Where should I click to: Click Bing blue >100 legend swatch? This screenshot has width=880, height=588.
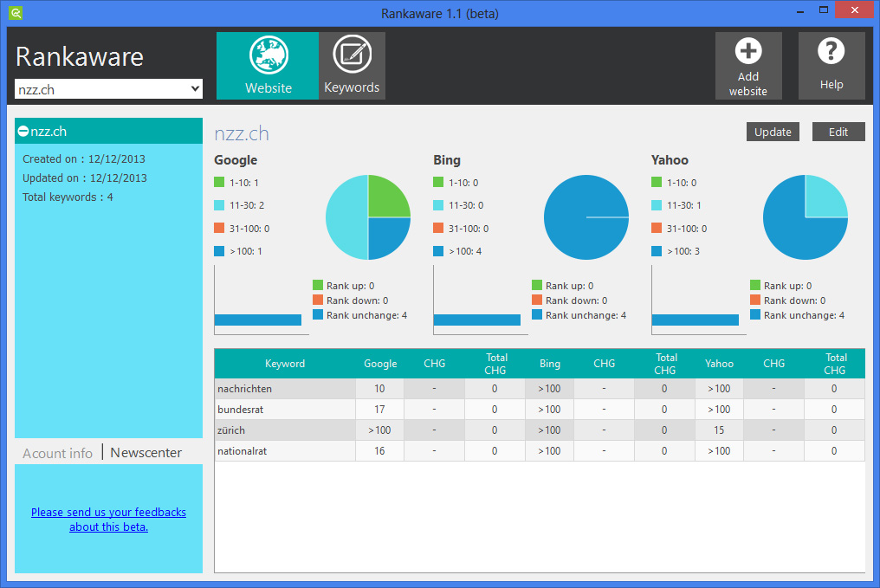438,251
